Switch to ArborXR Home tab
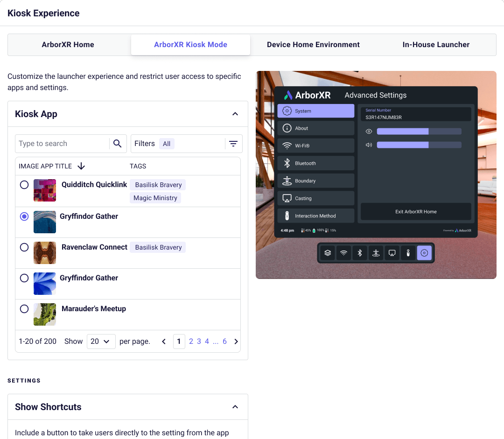This screenshot has height=439, width=504. click(x=68, y=45)
